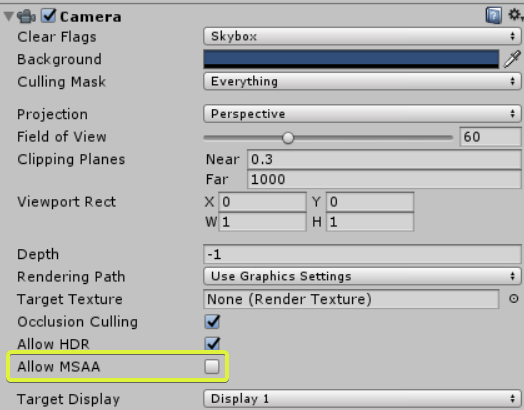The image size is (524, 410).
Task: Click the Field of View slider handle
Action: (x=288, y=137)
